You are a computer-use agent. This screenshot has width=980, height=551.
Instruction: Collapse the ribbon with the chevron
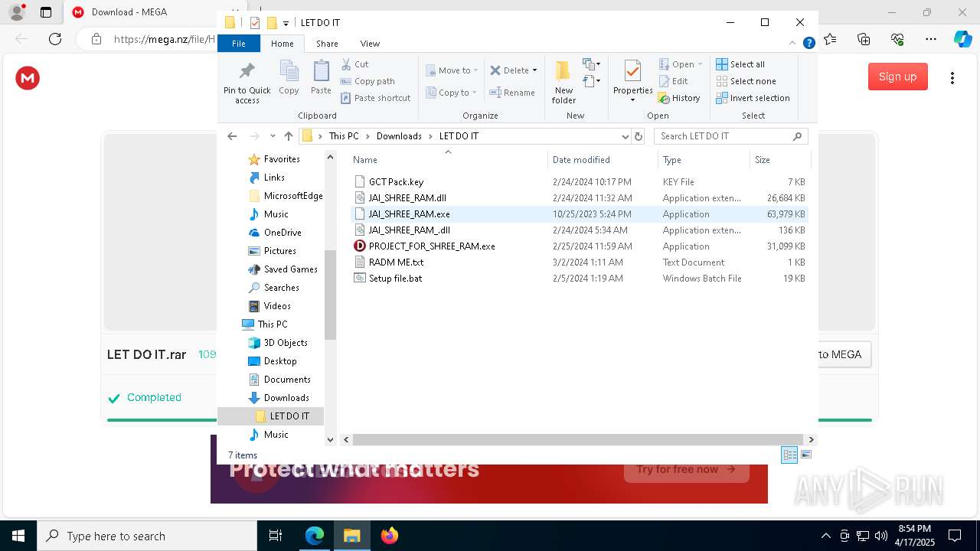click(x=793, y=44)
